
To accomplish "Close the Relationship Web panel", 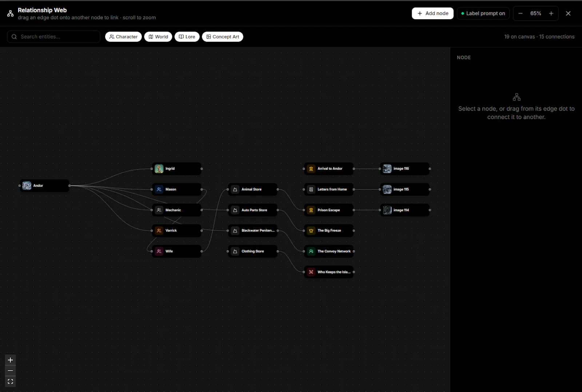I will (x=568, y=13).
